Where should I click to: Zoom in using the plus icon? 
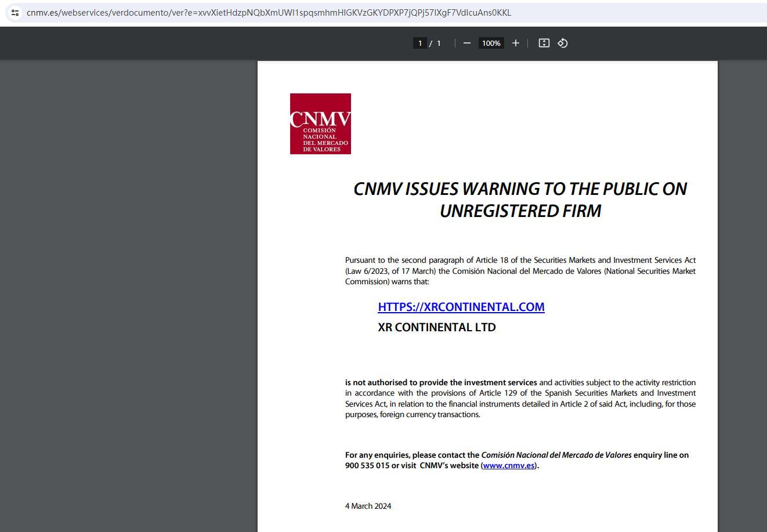tap(515, 43)
